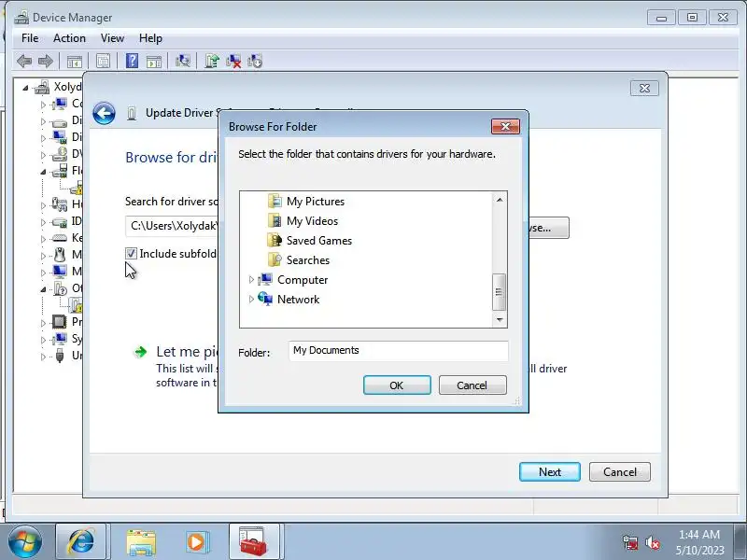Click the Back arrow in Device Manager toolbar
747x560 pixels.
point(24,61)
